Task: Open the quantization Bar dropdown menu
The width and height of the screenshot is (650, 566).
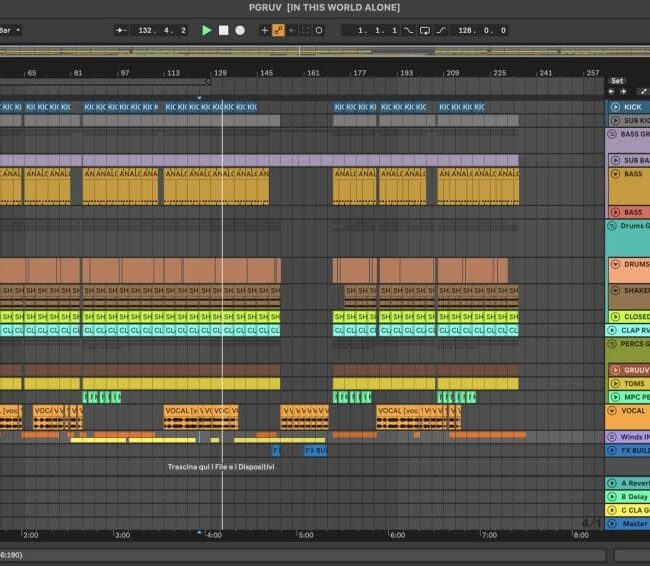Action: coord(10,30)
